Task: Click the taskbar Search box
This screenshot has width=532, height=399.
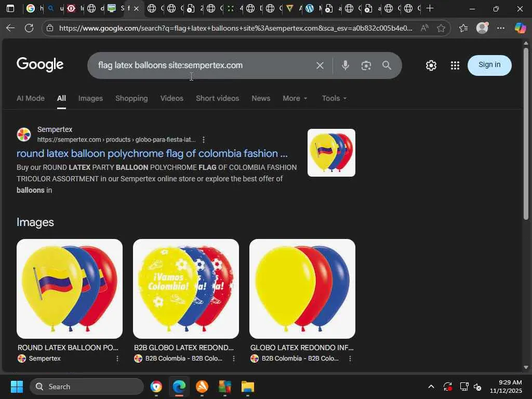Action: 87,387
